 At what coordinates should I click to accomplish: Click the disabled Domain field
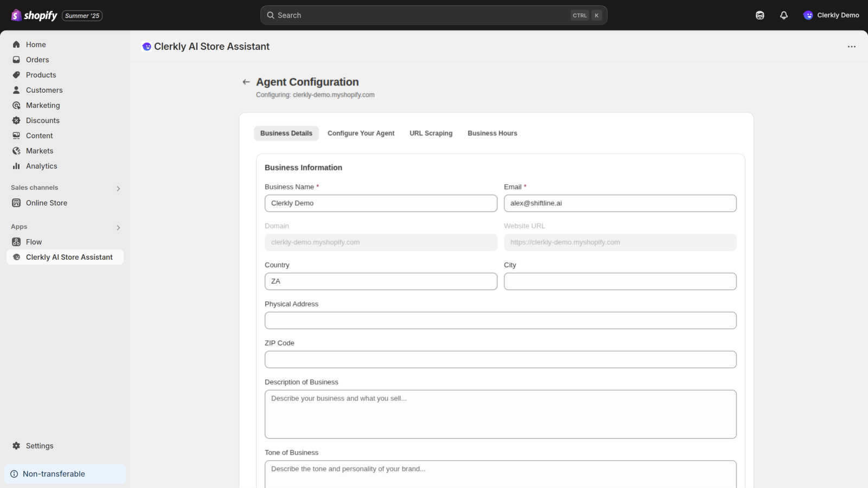[x=381, y=242]
